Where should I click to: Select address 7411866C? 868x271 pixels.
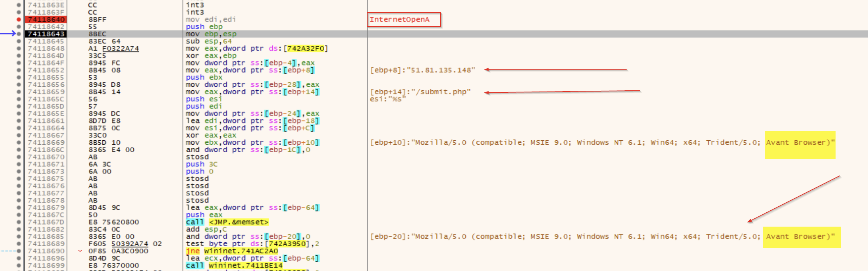click(x=46, y=149)
